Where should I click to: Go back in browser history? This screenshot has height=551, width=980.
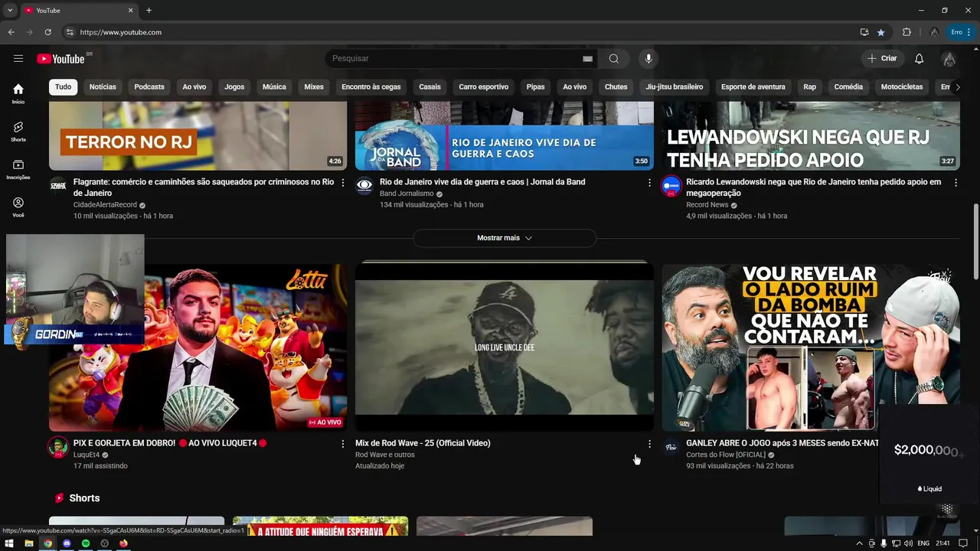point(11,32)
